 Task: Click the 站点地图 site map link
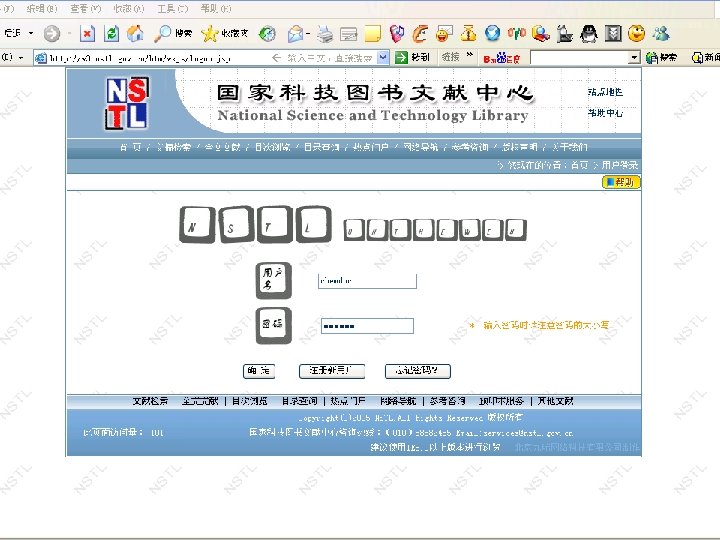point(605,92)
